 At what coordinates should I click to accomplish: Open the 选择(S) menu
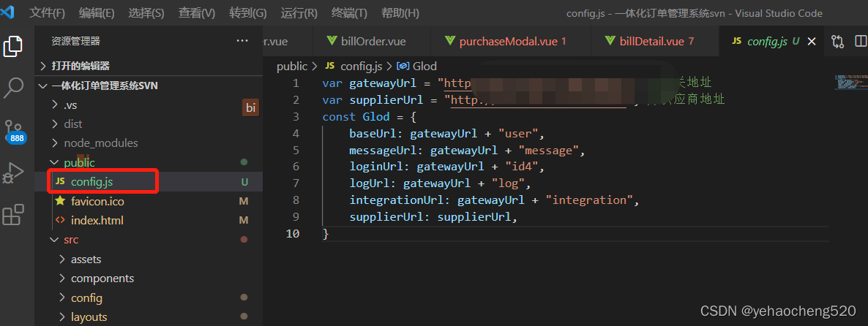click(x=146, y=13)
